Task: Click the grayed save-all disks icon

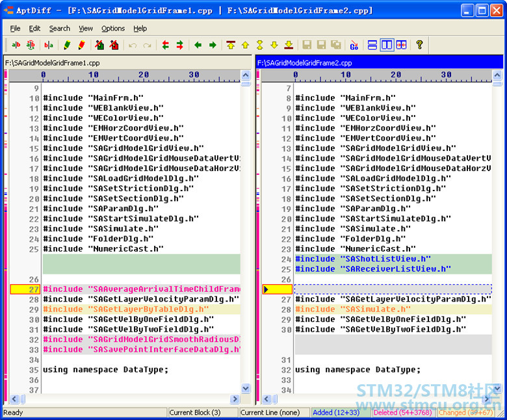Action: [x=336, y=45]
